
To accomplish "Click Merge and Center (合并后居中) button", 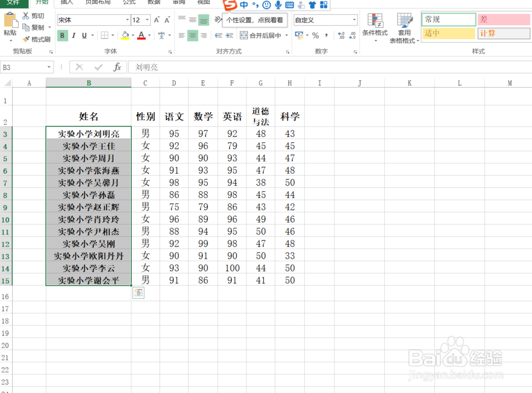I will click(x=261, y=35).
